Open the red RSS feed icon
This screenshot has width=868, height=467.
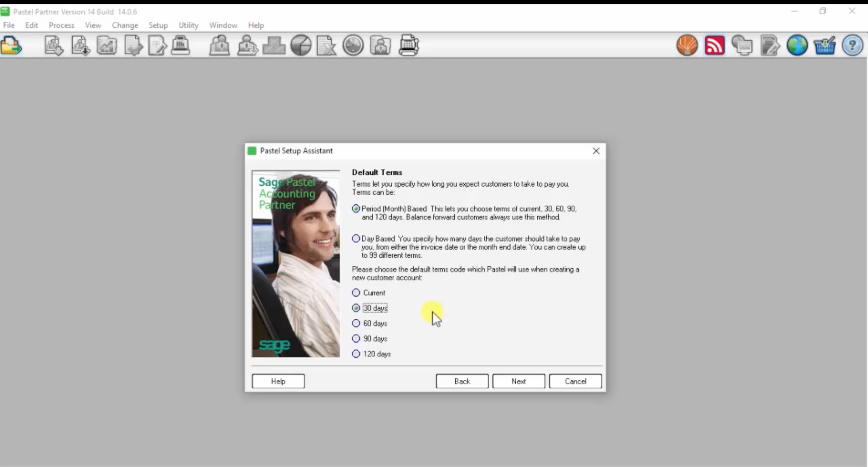714,45
